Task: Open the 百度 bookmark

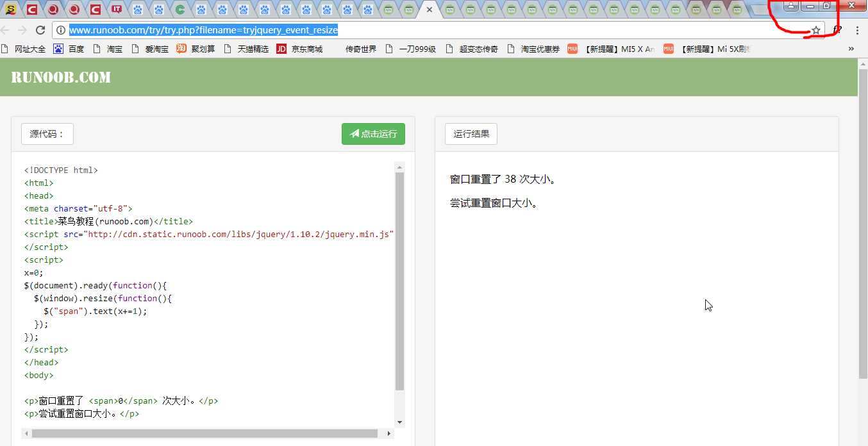Action: click(x=69, y=49)
